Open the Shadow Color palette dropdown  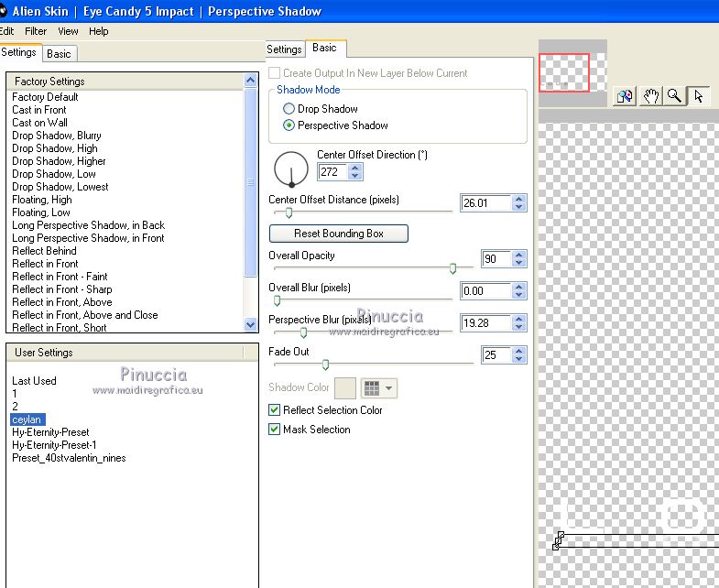pos(379,388)
